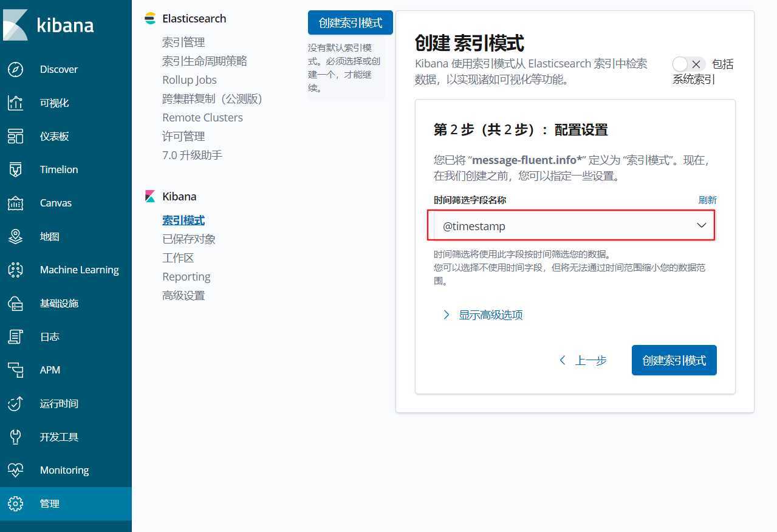Click the 日志 label in sidebar
The width and height of the screenshot is (777, 532).
50,336
